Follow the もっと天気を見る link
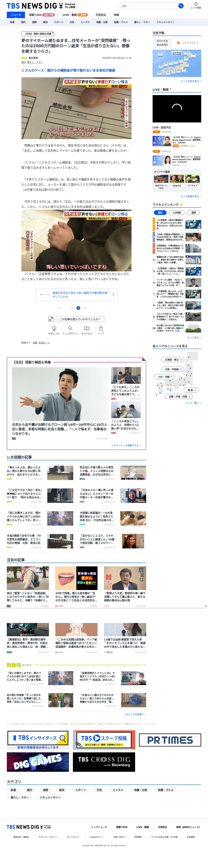This screenshot has height=868, width=208. tap(191, 81)
